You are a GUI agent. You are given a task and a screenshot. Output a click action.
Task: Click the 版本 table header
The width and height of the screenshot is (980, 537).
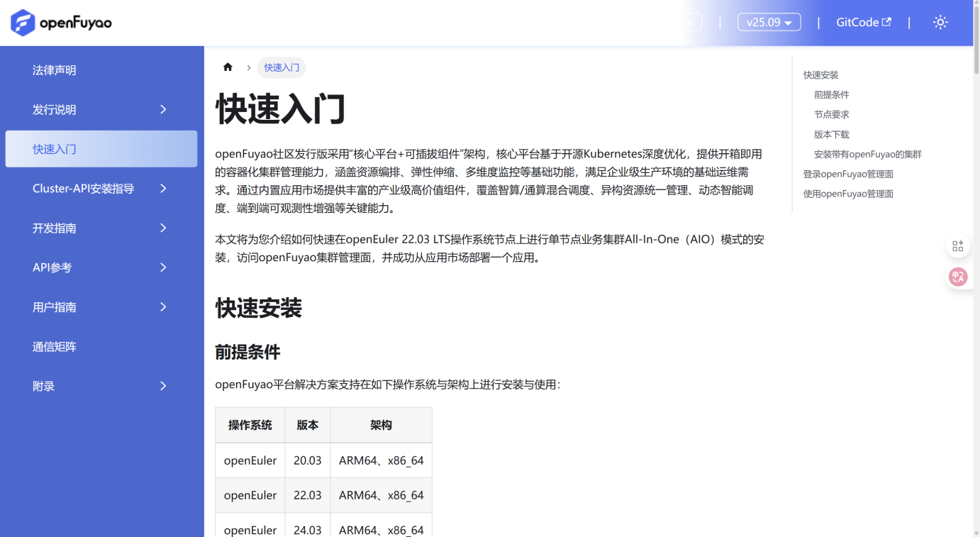click(308, 425)
